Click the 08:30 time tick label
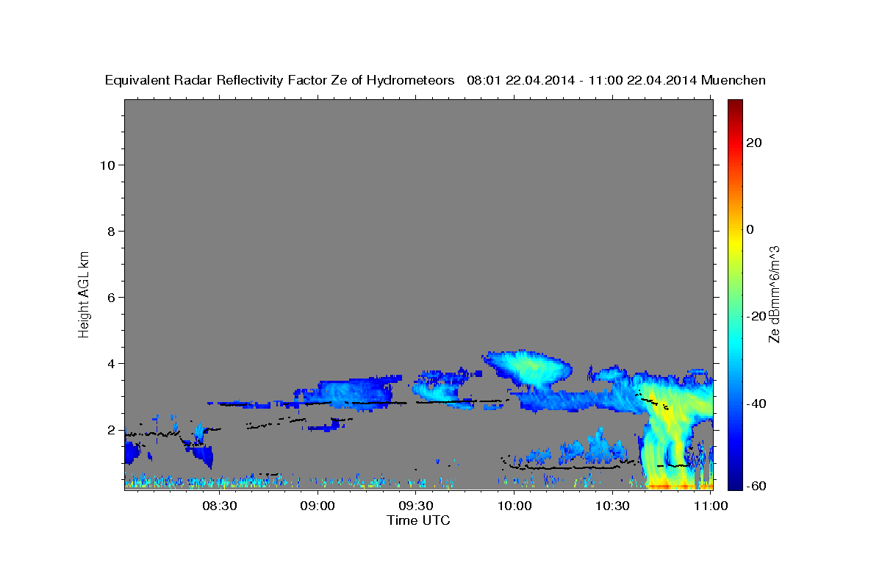 coord(220,506)
